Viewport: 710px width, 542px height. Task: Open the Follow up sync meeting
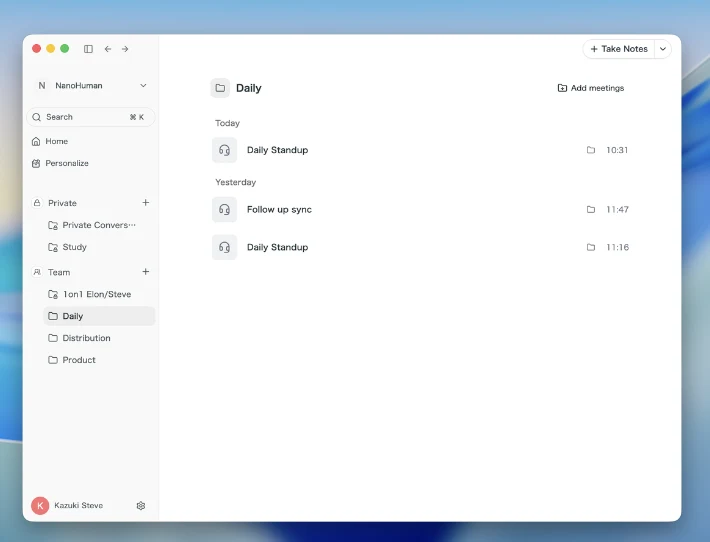click(x=421, y=209)
